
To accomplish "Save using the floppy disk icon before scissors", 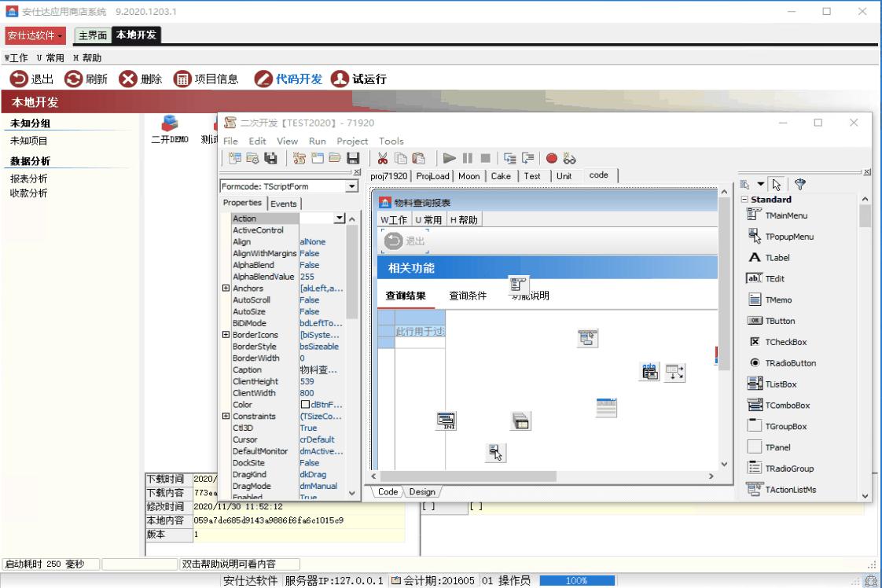I will [x=353, y=158].
